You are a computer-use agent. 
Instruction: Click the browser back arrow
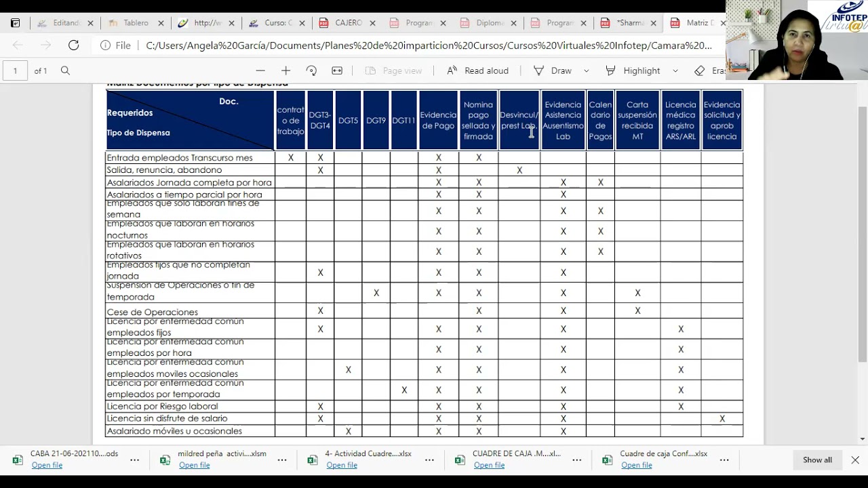pos(18,45)
